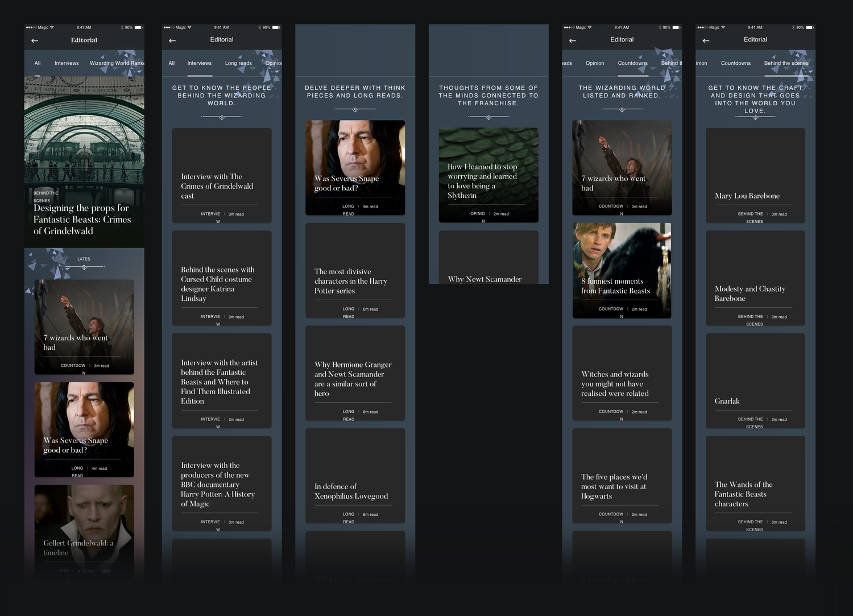Tap back arrow on the Interviews-selected Editorial screen

(x=172, y=41)
